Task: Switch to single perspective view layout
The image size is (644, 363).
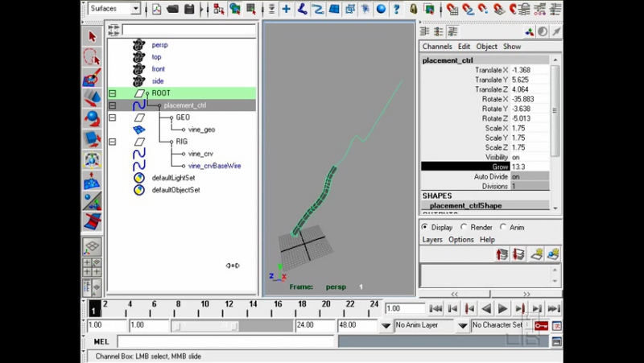Action: (92, 247)
